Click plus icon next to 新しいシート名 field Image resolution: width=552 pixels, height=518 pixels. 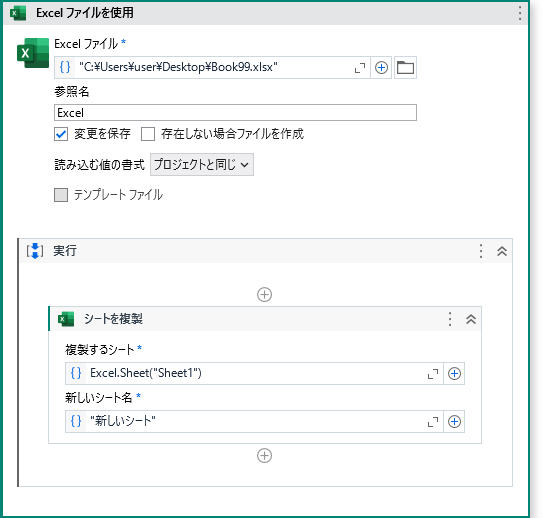pyautogui.click(x=454, y=421)
